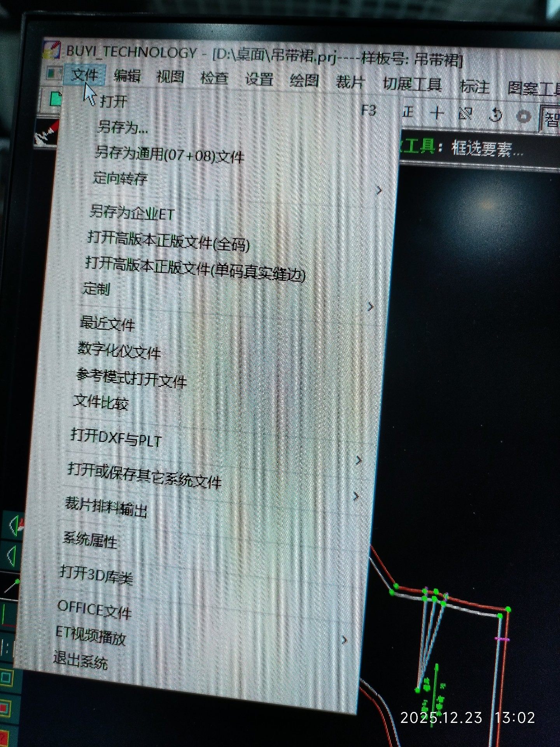Open 系统属性 from the file menu
Image resolution: width=560 pixels, height=747 pixels.
(x=90, y=540)
